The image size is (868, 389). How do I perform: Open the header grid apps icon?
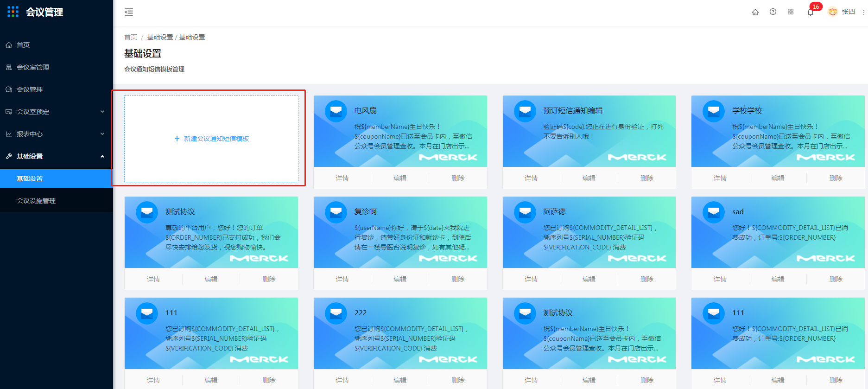coord(791,12)
